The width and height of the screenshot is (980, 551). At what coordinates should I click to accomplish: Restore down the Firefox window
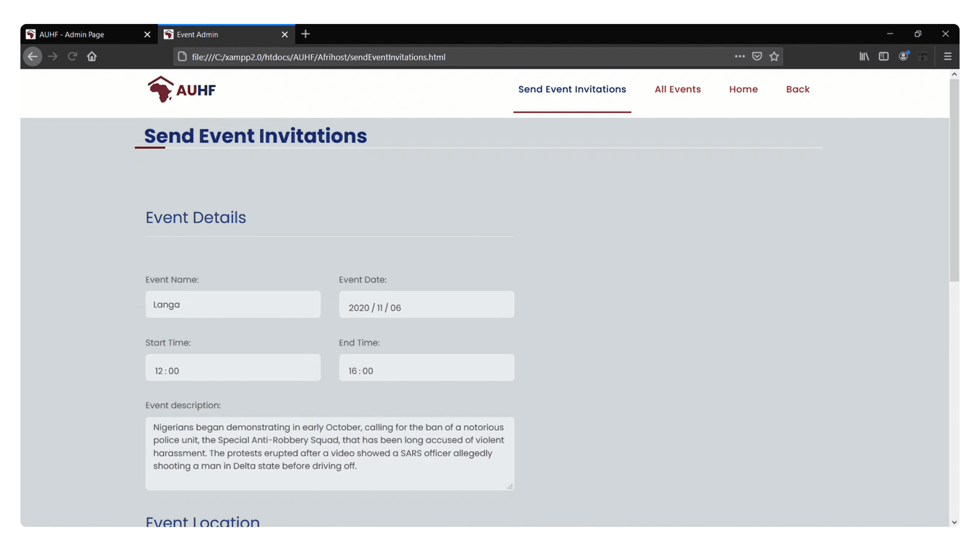click(918, 34)
